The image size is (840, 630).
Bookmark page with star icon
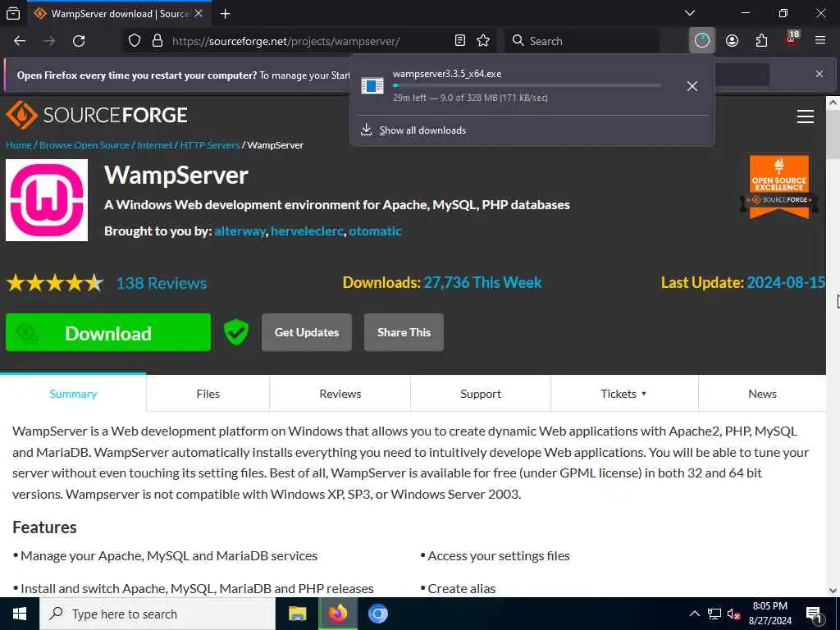[483, 41]
